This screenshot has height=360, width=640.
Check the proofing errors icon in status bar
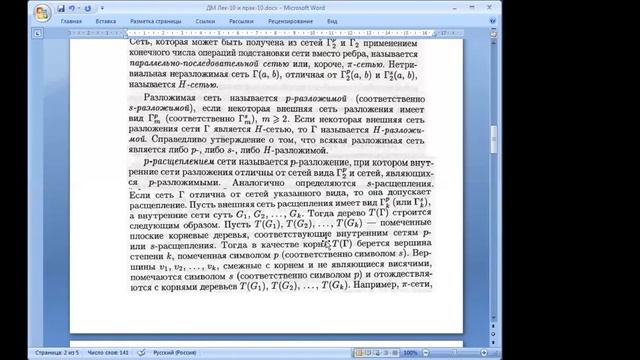pyautogui.click(x=141, y=353)
